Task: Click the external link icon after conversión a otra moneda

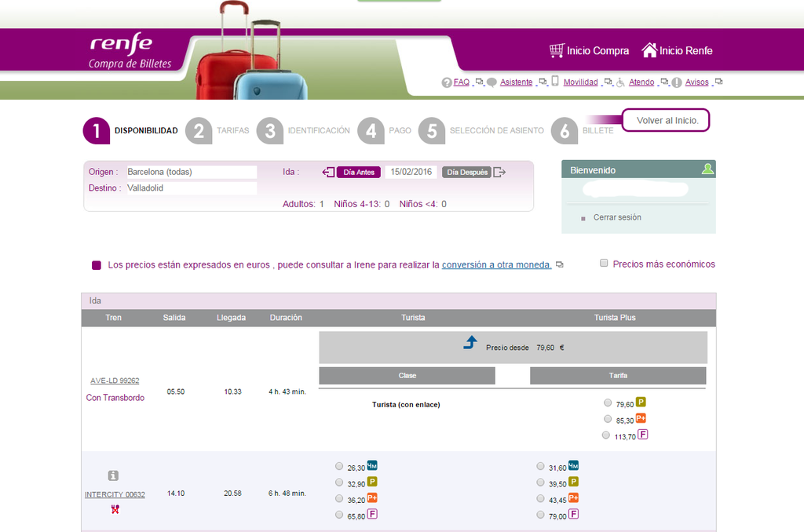Action: tap(559, 264)
